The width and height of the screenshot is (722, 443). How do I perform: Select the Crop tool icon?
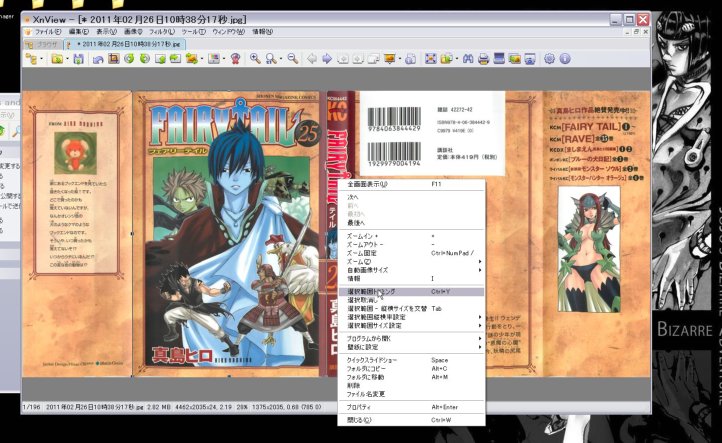click(x=113, y=58)
